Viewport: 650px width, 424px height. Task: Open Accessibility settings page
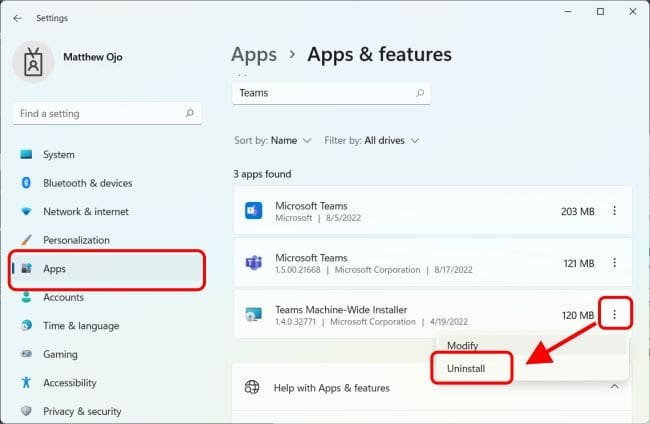(70, 383)
